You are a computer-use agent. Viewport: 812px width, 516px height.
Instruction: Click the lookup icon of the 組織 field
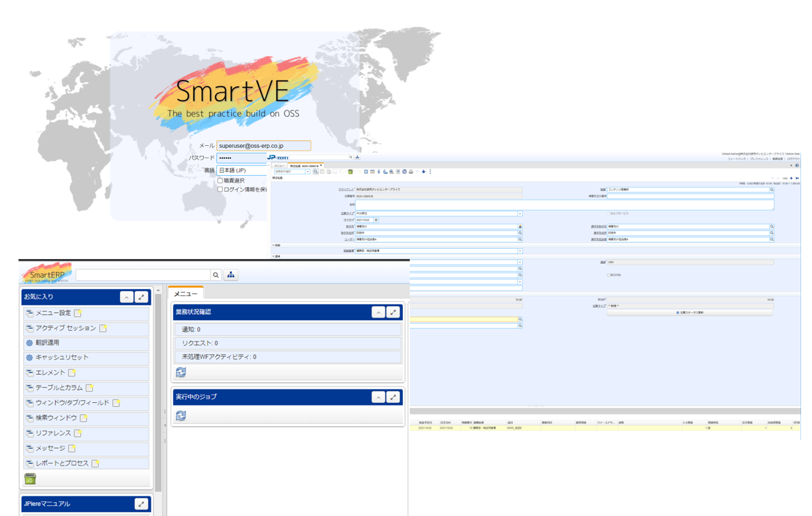coord(772,190)
